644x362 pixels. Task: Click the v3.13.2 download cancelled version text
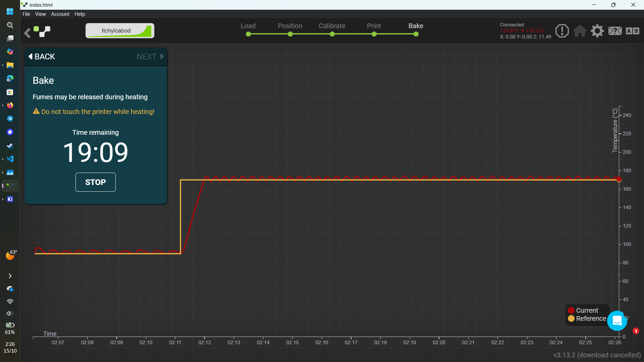point(597,355)
